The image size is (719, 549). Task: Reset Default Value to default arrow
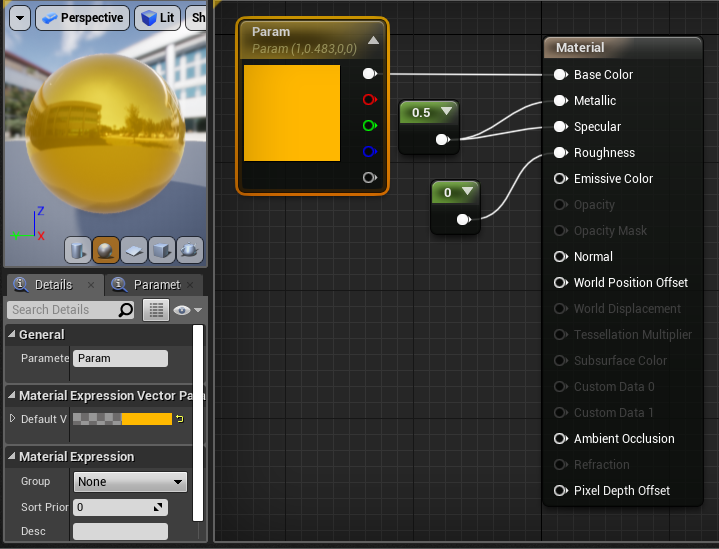pyautogui.click(x=180, y=419)
